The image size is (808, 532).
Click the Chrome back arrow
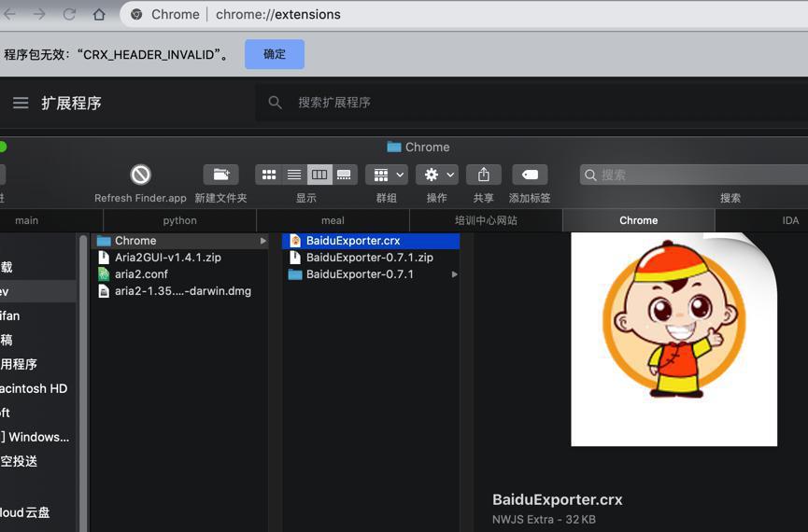coord(8,14)
